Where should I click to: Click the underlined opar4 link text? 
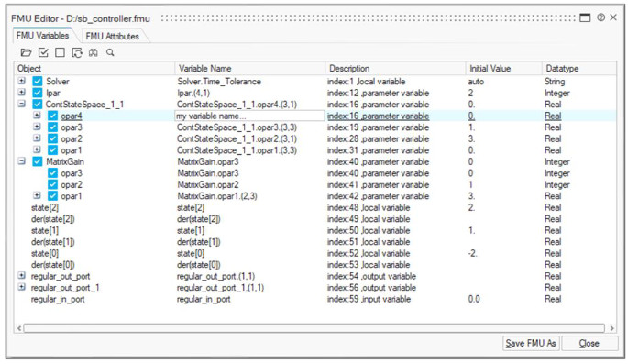tap(72, 116)
